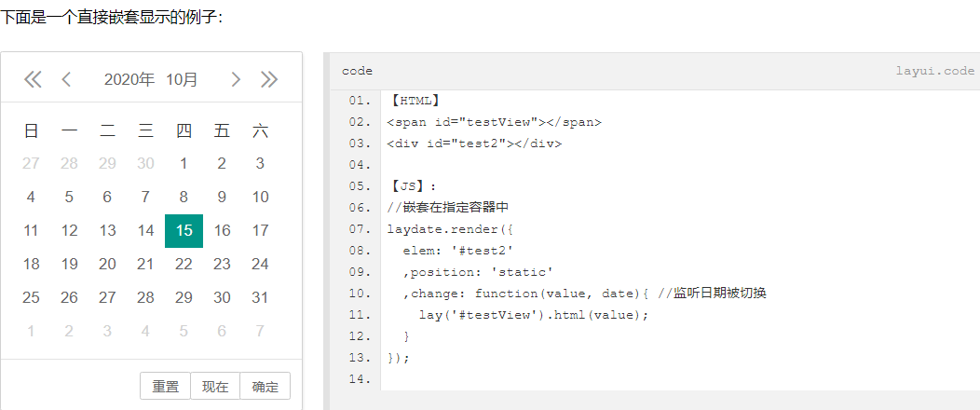Click 重置 reset button
Screen dimensions: 980x410
tap(165, 387)
